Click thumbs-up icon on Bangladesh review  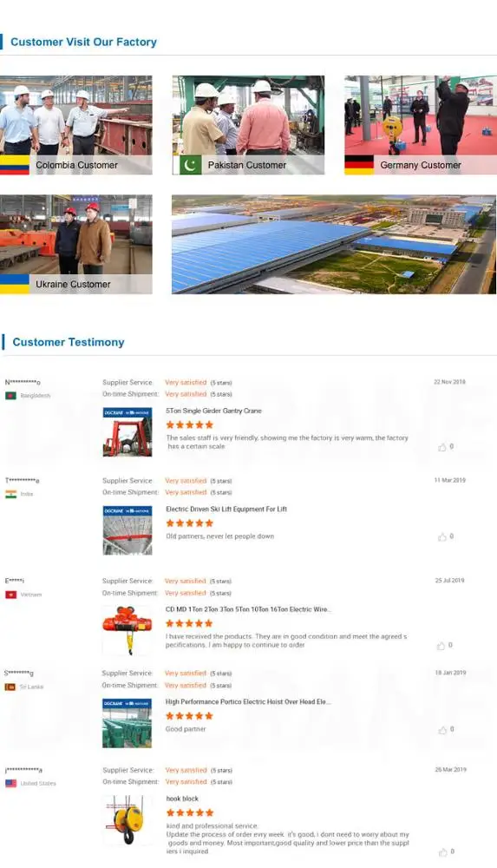441,447
